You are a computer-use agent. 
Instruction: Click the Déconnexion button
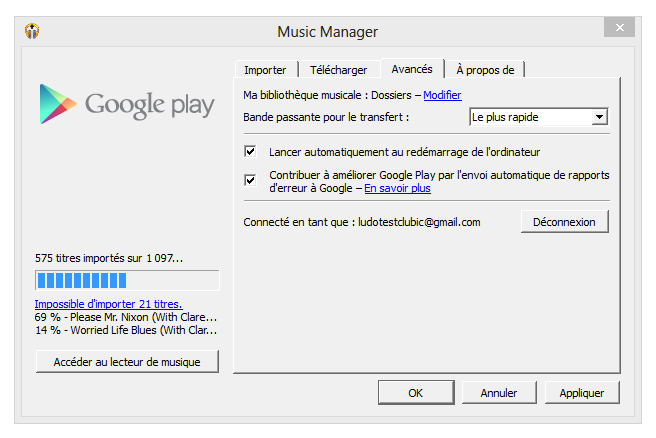(x=564, y=222)
